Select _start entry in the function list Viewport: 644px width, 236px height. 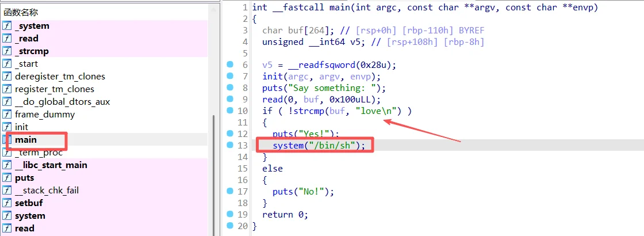tap(26, 64)
